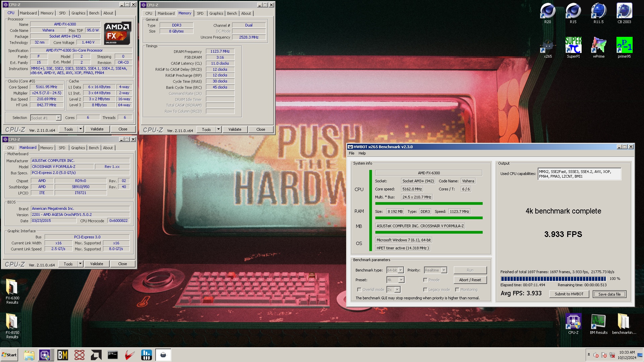Open the Overkill mode 2x dropdown
The height and width of the screenshot is (362, 644).
point(393,290)
